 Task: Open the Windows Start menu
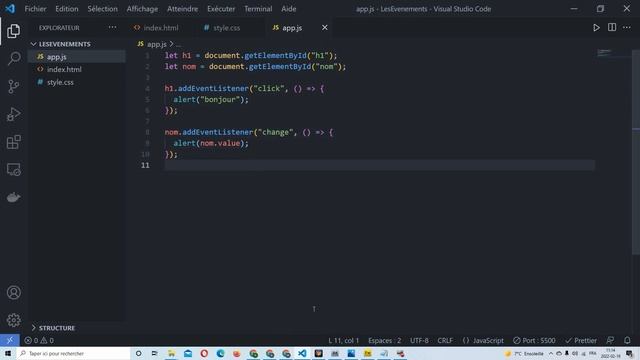[8, 353]
